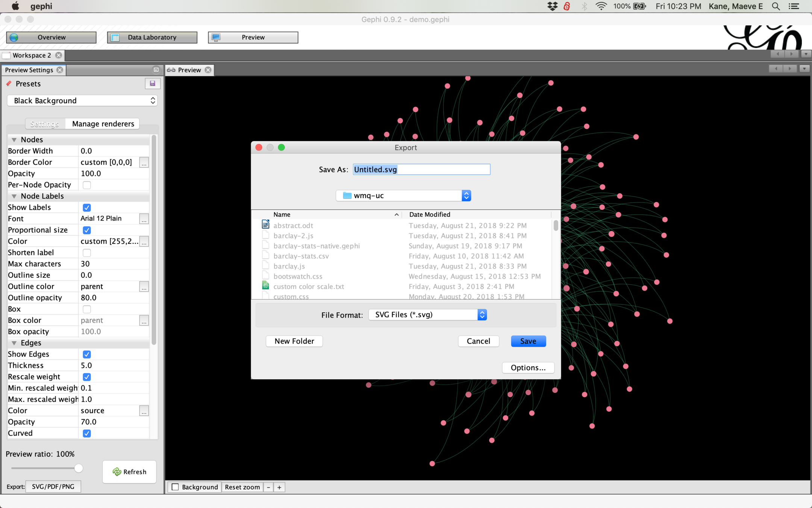Collapse the Nodes section

click(14, 140)
